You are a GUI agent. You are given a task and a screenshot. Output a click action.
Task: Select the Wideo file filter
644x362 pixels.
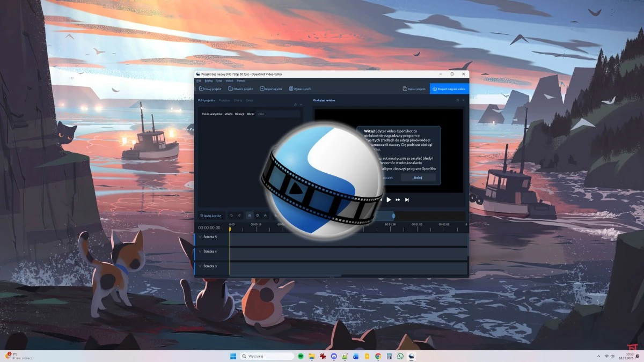(229, 114)
